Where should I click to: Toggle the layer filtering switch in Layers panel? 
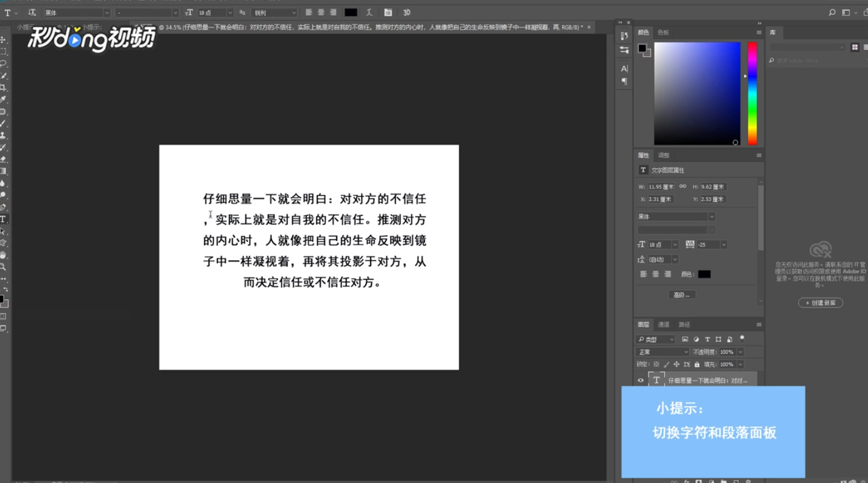742,339
